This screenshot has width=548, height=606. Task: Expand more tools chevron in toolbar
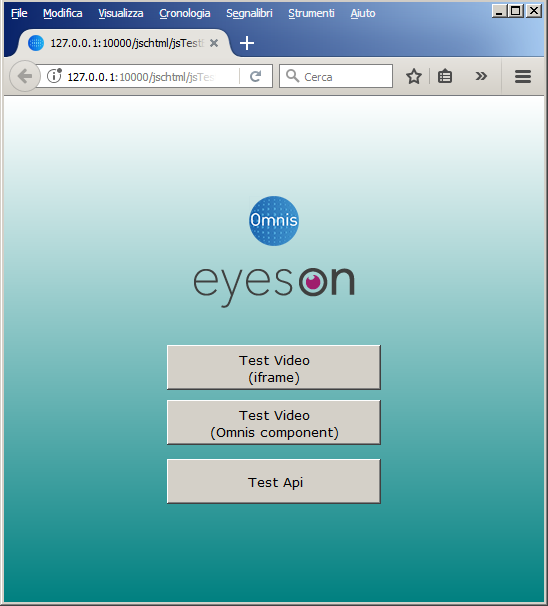tap(481, 76)
